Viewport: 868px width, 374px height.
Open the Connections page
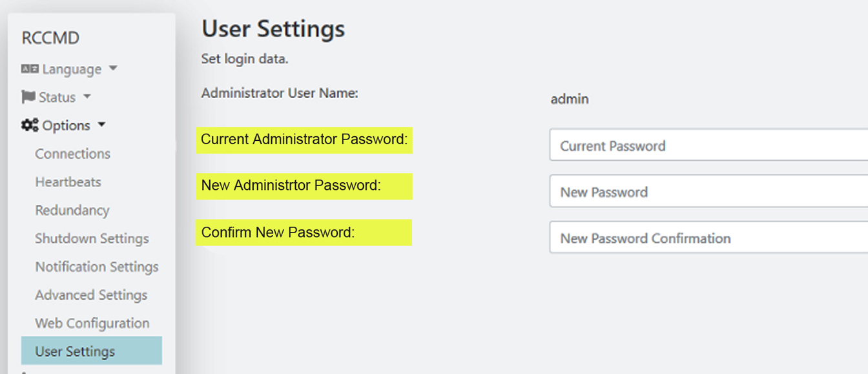[x=72, y=154]
